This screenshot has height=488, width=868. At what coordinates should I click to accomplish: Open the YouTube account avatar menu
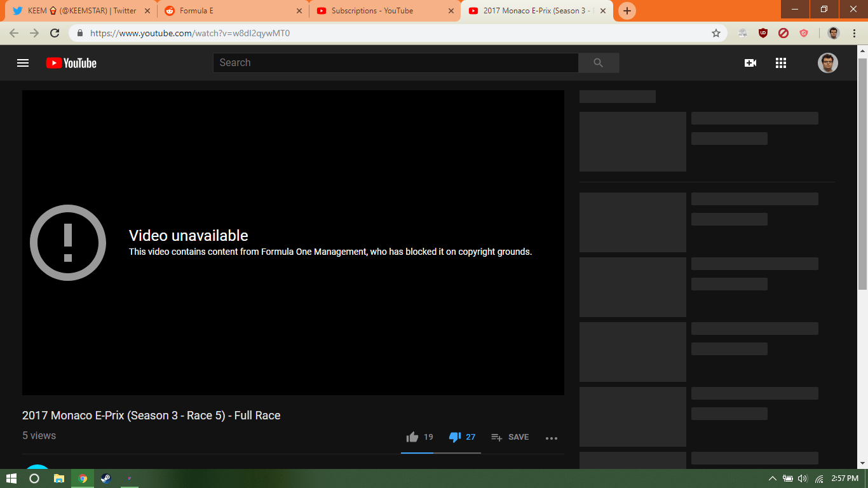click(827, 63)
